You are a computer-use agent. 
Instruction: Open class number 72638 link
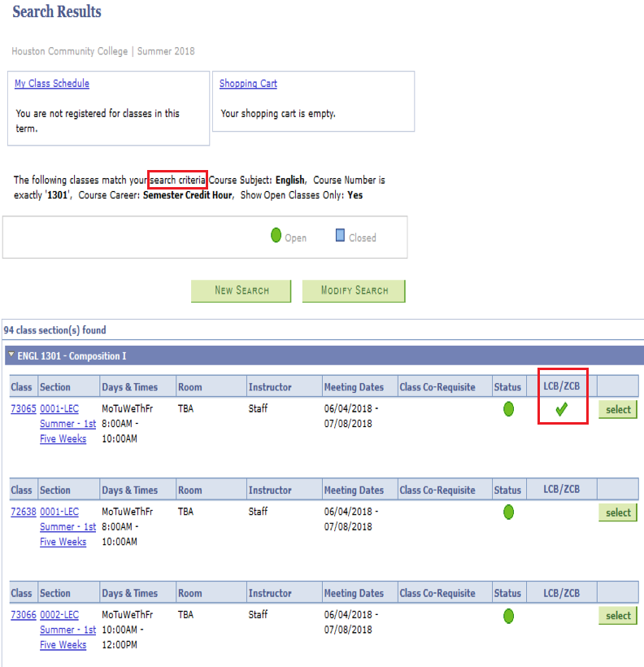[x=24, y=512]
